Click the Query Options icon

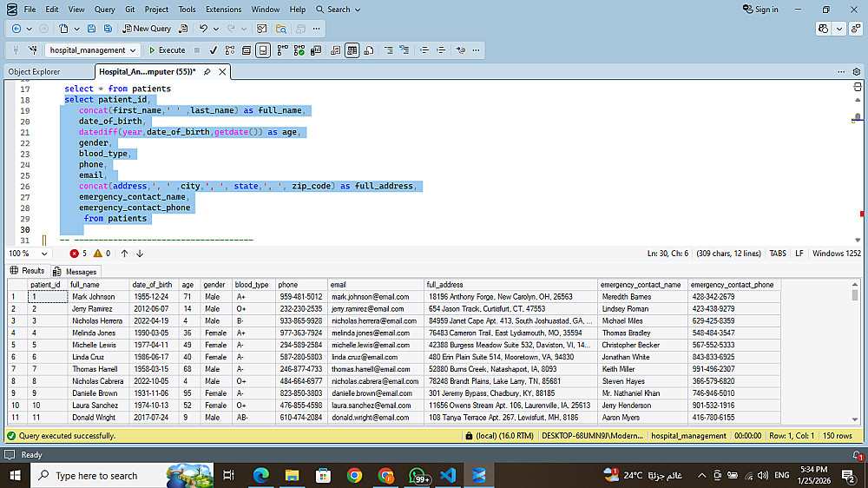point(247,49)
